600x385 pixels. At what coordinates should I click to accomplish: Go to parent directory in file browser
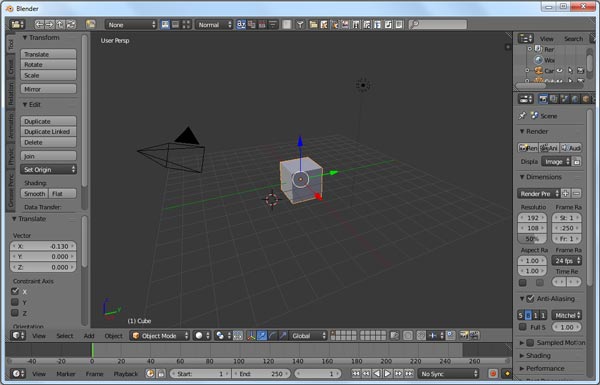pyautogui.click(x=60, y=24)
